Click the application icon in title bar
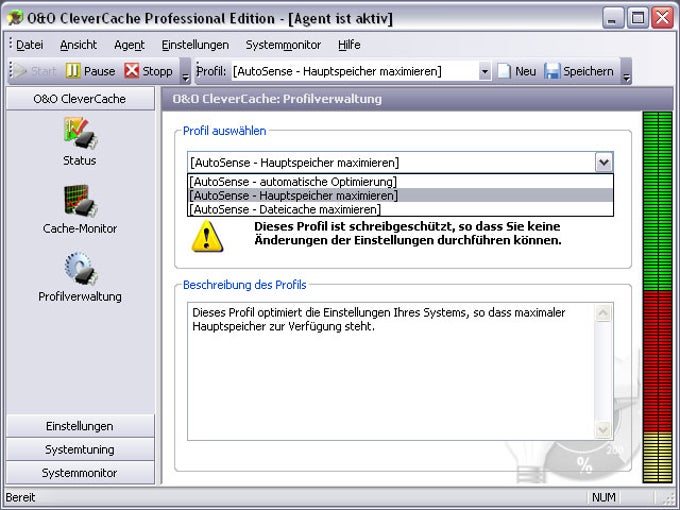This screenshot has height=510, width=680. pos(16,18)
